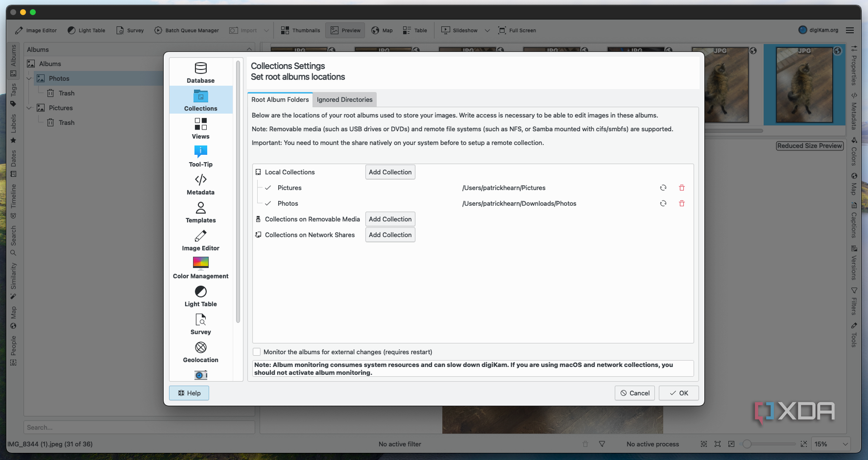Collapse the Pictures album tree
This screenshot has height=460, width=868.
coord(29,108)
